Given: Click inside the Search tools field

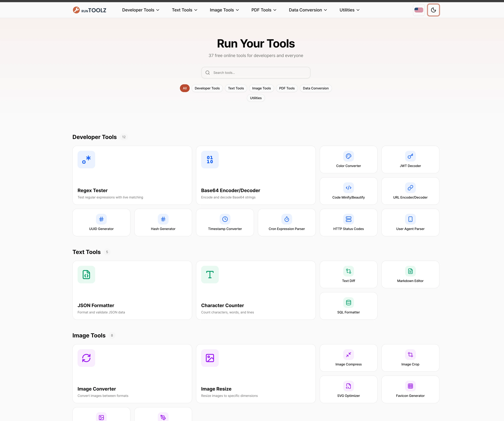Looking at the screenshot, I should [256, 72].
